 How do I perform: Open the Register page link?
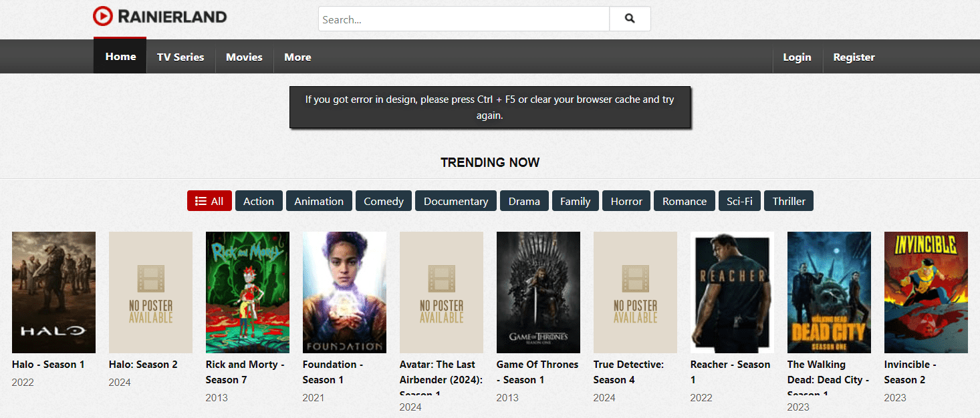[854, 57]
